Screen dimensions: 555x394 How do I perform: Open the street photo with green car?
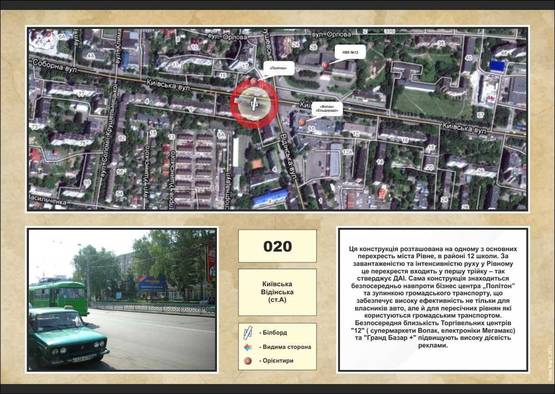pyautogui.click(x=122, y=300)
